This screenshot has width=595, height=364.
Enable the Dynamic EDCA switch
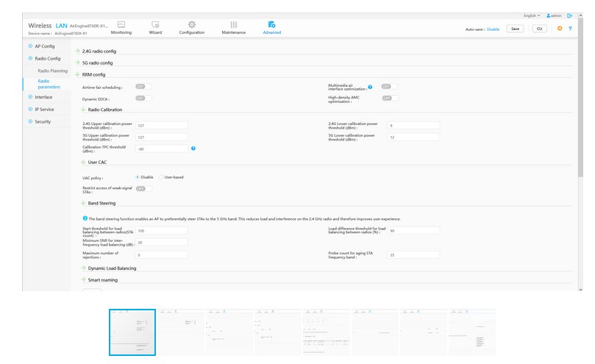143,98
